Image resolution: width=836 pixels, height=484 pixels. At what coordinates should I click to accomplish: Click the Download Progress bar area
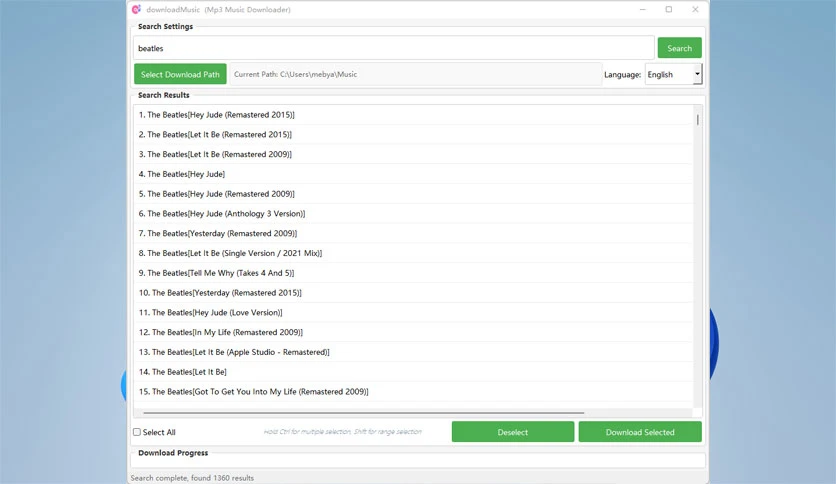418,461
